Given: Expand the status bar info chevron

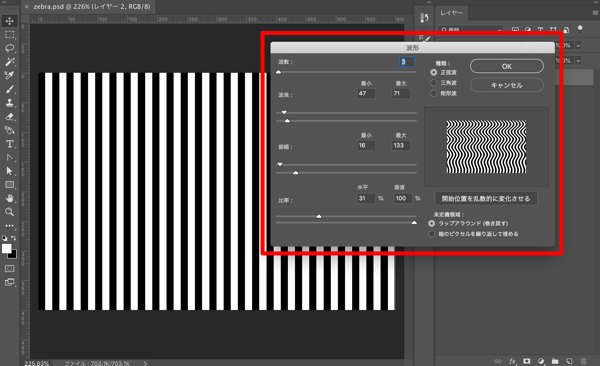Looking at the screenshot, I should click(145, 363).
